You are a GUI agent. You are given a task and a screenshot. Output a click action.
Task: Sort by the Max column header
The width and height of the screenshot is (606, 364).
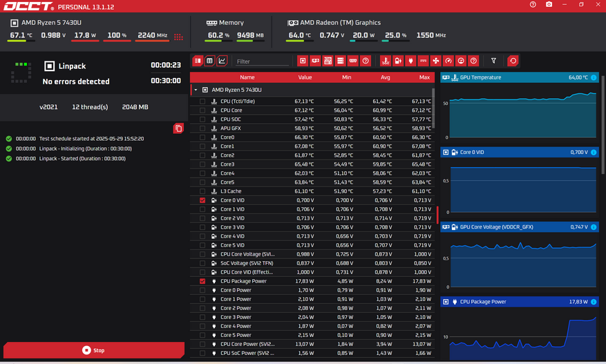point(424,77)
